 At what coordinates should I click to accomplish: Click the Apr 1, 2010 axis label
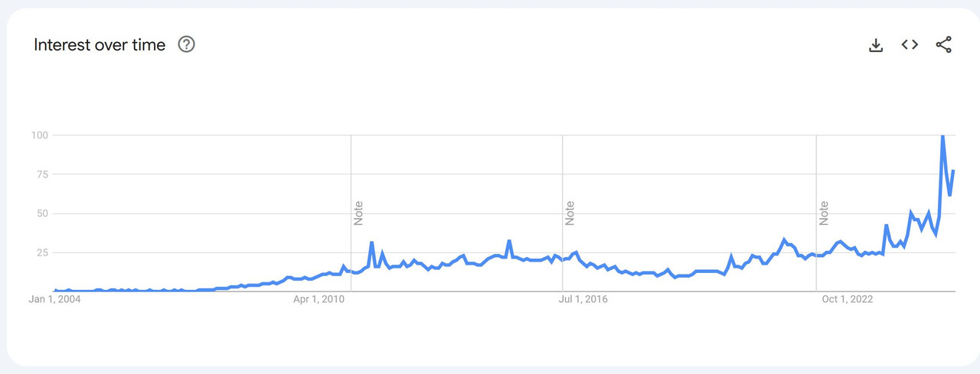click(319, 299)
